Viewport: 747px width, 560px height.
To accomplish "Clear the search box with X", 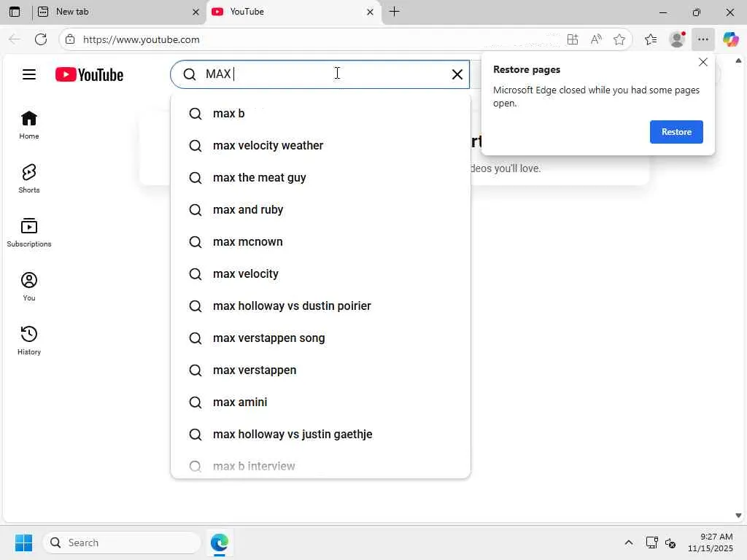I will click(x=457, y=74).
